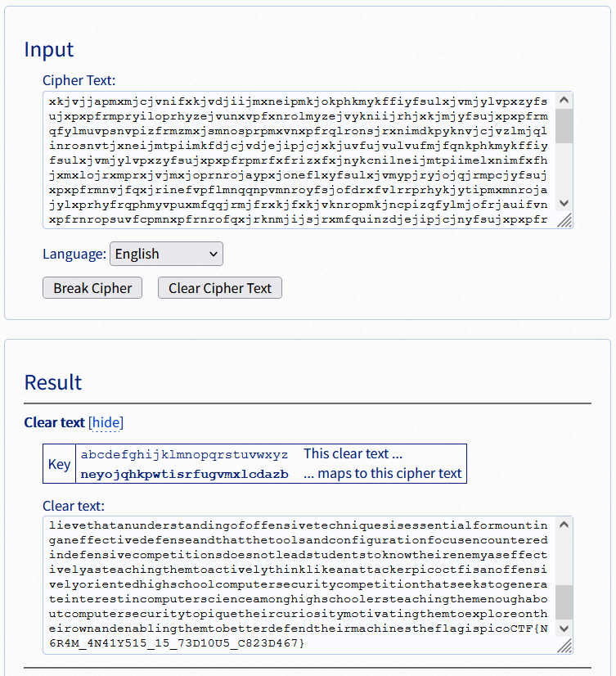
Task: Click the Result heading
Action: 53,382
